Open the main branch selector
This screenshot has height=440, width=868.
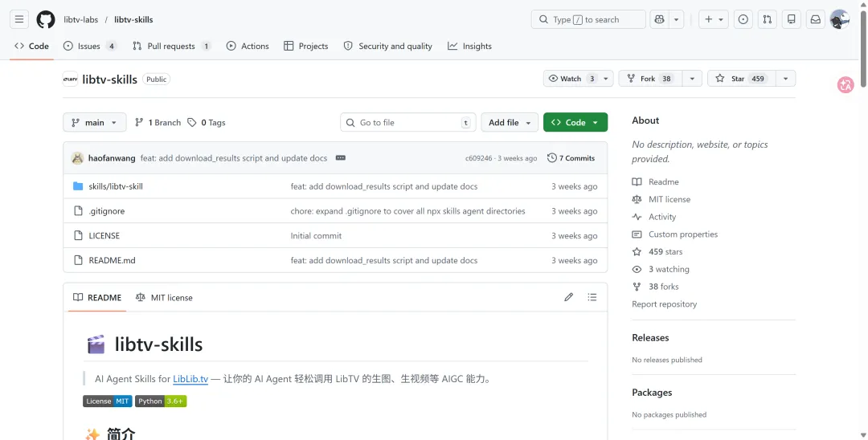(95, 122)
